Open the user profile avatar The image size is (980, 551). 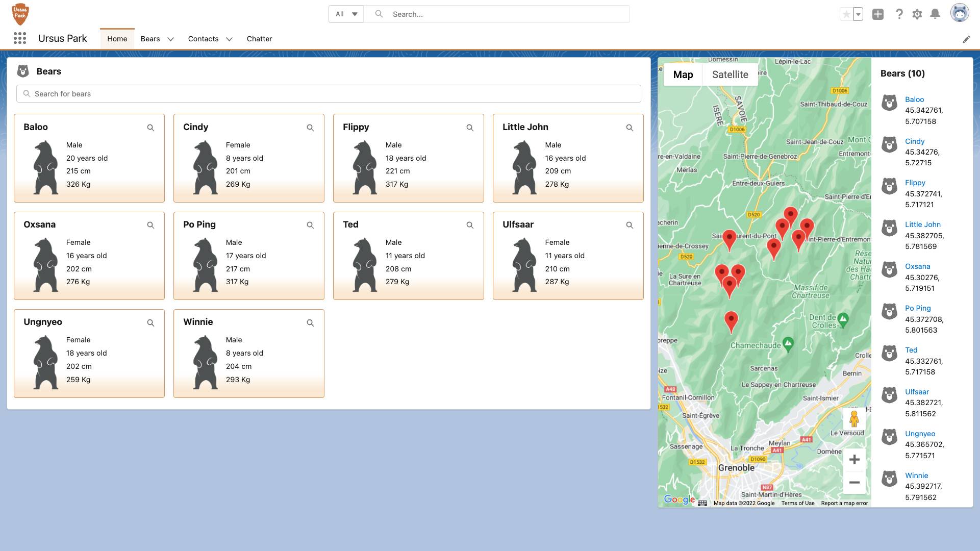[x=960, y=13]
